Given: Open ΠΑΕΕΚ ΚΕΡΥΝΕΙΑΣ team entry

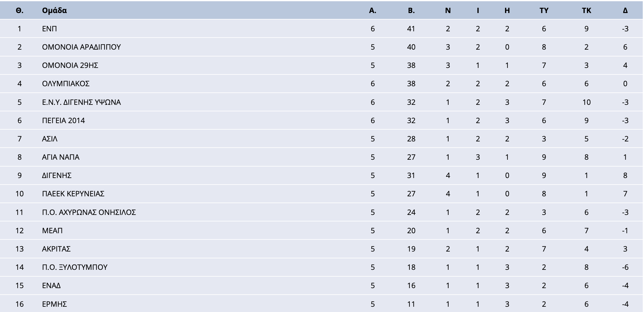Looking at the screenshot, I should [x=73, y=194].
